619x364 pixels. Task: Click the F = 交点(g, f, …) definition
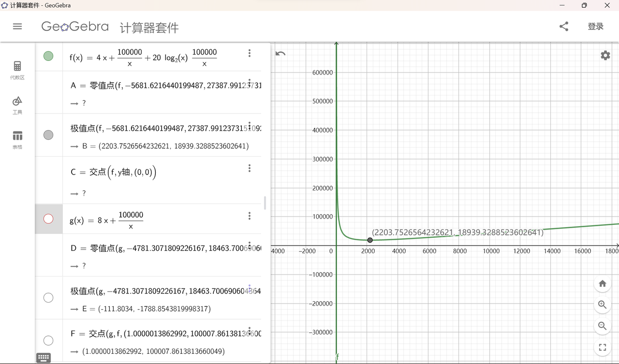click(166, 334)
